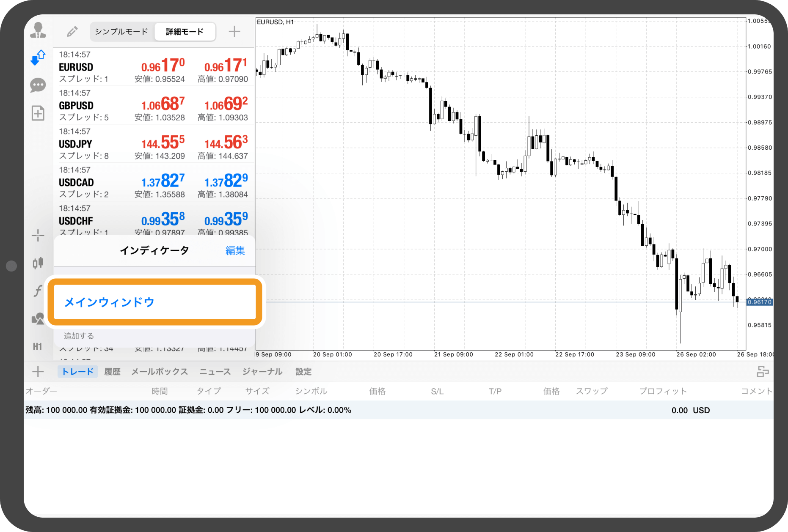The image size is (788, 532).
Task: Open the chat messages bubble icon
Action: click(x=38, y=85)
